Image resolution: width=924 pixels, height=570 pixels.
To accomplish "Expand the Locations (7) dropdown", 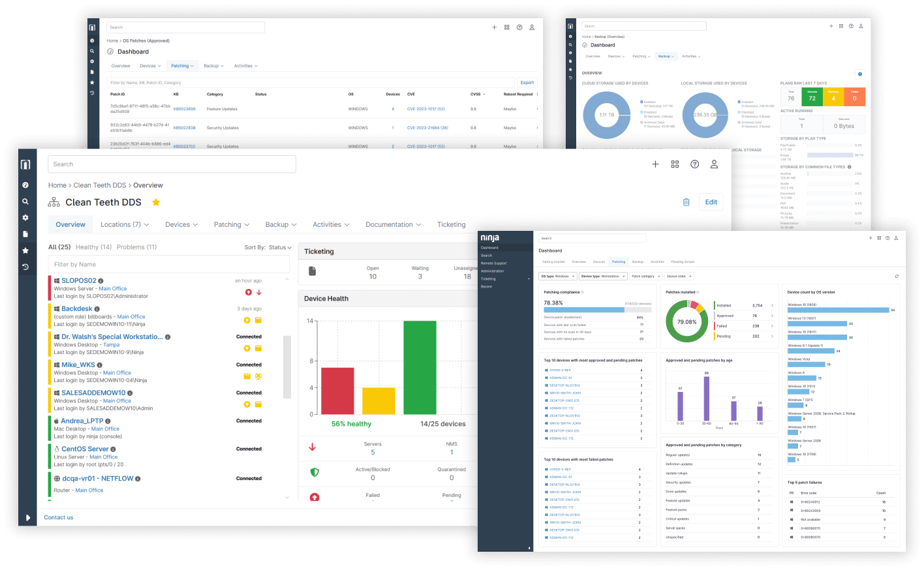I will [124, 224].
